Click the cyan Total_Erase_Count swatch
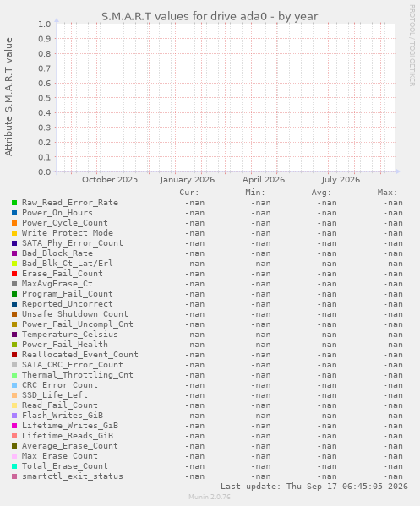This screenshot has width=420, height=506. click(x=14, y=466)
